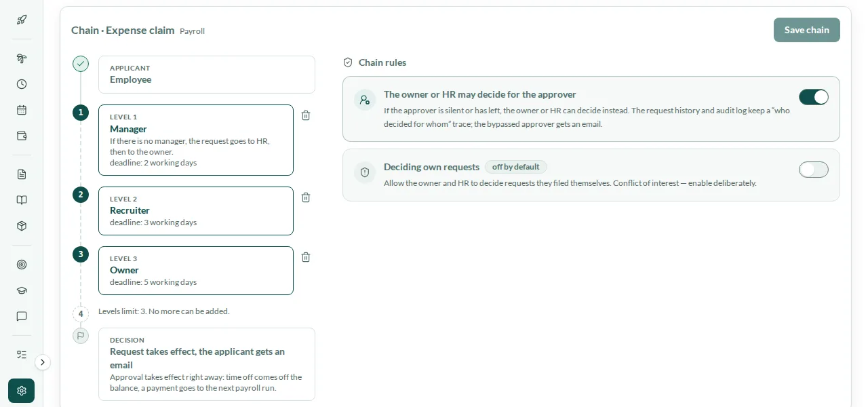Image resolution: width=868 pixels, height=407 pixels.
Task: Expand the sidebar with the chevron arrow
Action: click(43, 362)
